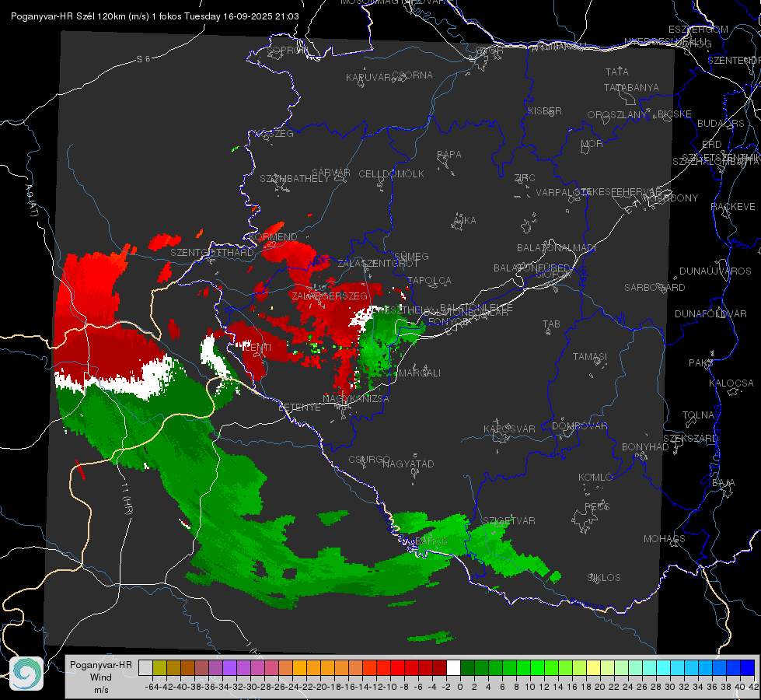Click the TAB town label
Image resolution: width=761 pixels, height=700 pixels.
pos(551,324)
